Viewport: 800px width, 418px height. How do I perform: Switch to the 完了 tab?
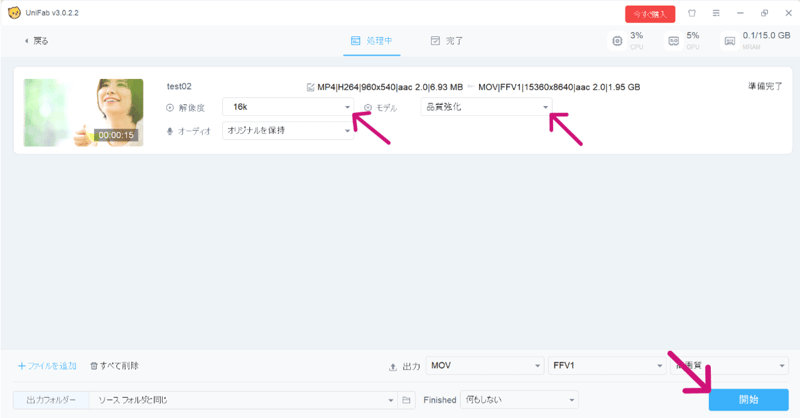446,41
